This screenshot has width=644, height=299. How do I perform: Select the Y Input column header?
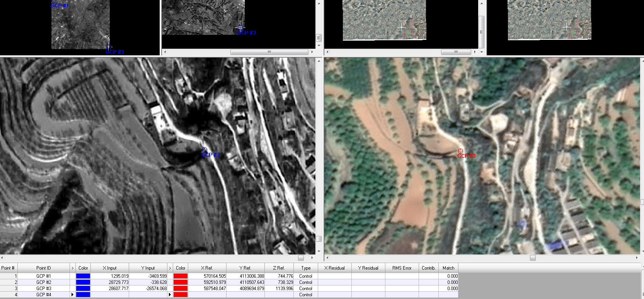pyautogui.click(x=148, y=268)
